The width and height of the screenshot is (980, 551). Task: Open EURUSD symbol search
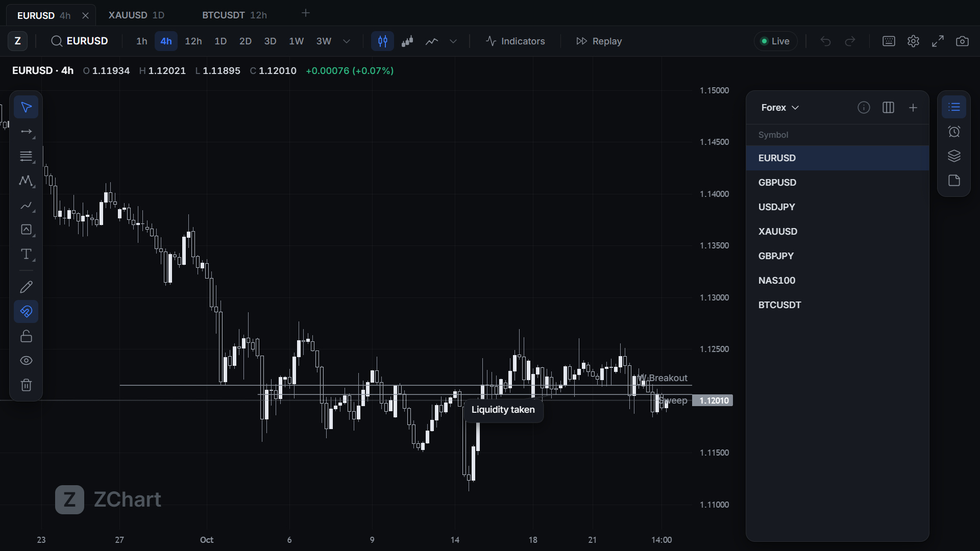tap(80, 41)
